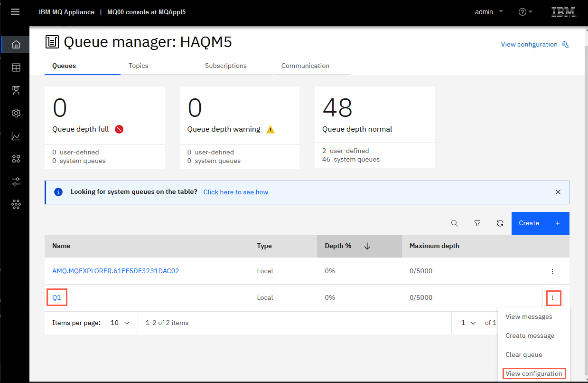This screenshot has height=383, width=588.
Task: Click the wrench icon beside View configuration
Action: pos(565,45)
